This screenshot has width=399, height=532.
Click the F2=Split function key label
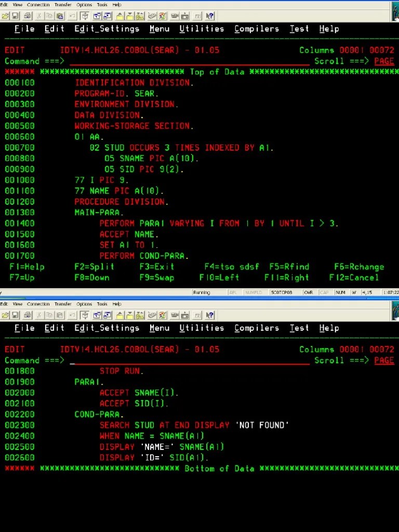coord(95,267)
